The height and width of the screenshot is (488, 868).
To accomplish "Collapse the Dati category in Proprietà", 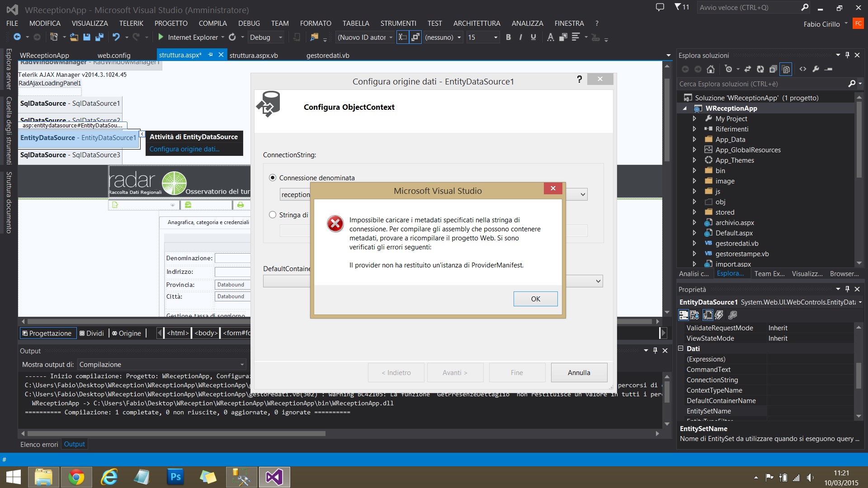I will tap(681, 348).
